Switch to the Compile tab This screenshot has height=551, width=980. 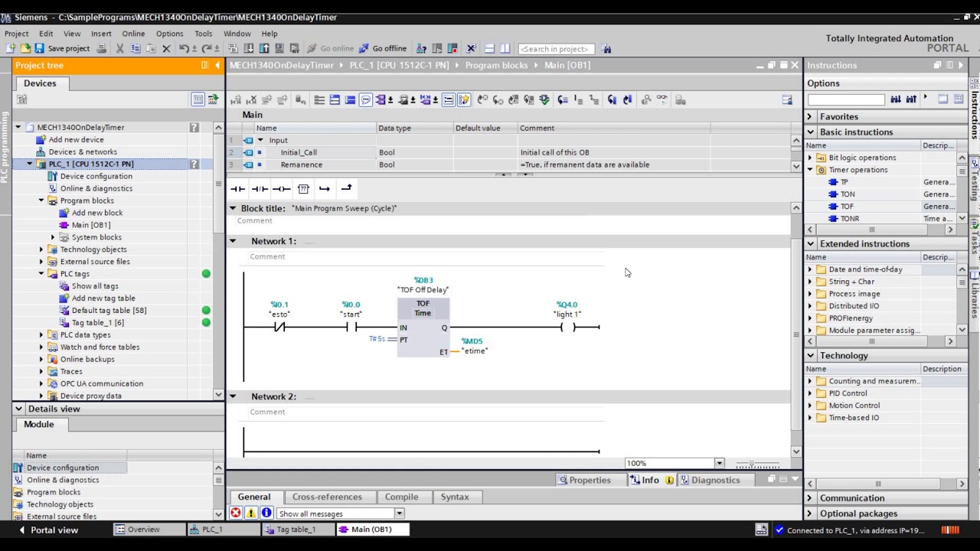pyautogui.click(x=401, y=497)
